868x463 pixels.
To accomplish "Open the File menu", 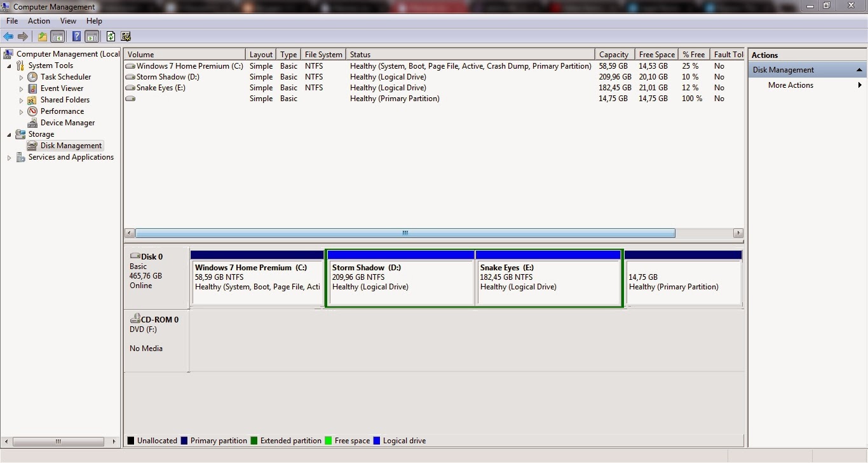I will click(x=12, y=21).
